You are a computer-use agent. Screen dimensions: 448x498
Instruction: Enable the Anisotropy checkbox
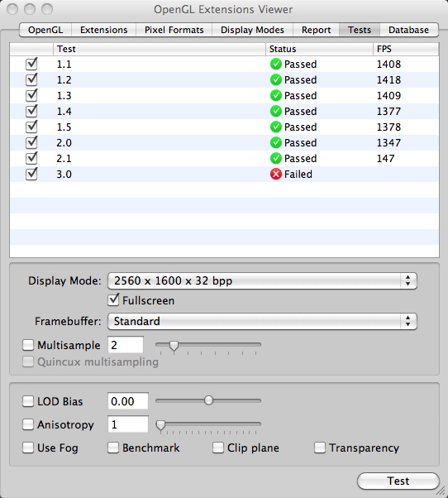tap(28, 424)
